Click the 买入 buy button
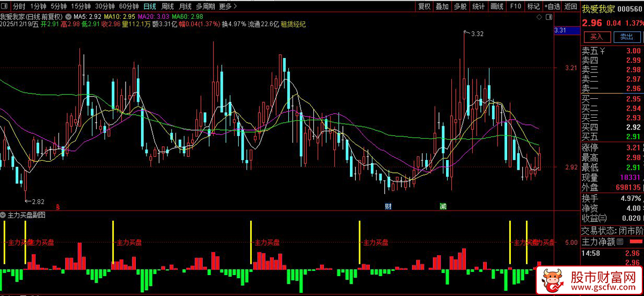This screenshot has width=644, height=296. coord(597,37)
